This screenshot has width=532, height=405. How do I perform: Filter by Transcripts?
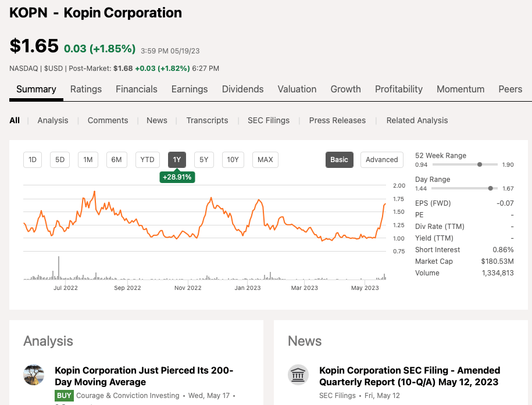click(x=207, y=120)
